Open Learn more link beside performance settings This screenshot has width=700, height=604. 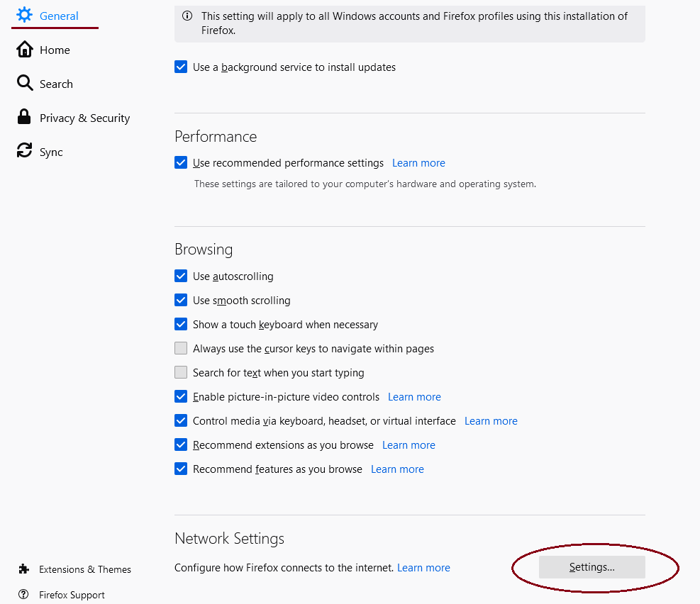coord(418,163)
